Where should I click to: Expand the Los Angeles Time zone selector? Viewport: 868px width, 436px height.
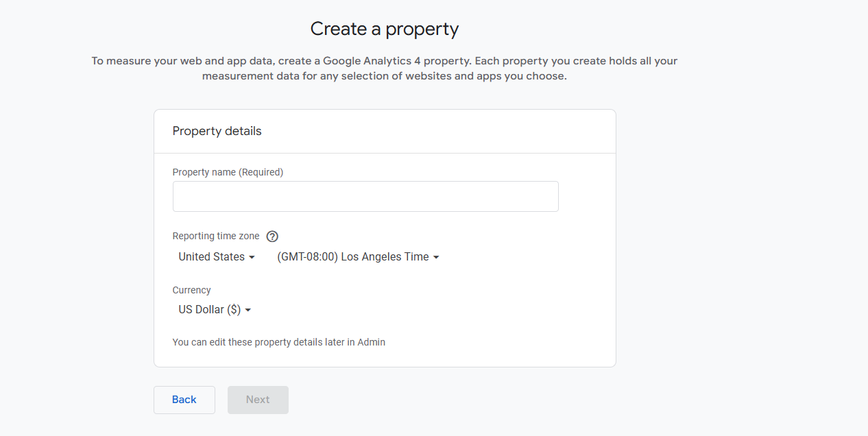pyautogui.click(x=357, y=257)
